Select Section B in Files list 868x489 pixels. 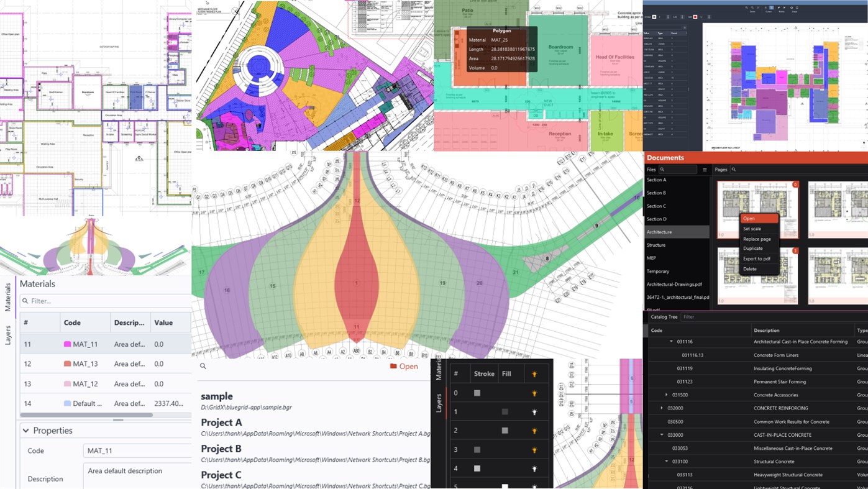(x=677, y=193)
